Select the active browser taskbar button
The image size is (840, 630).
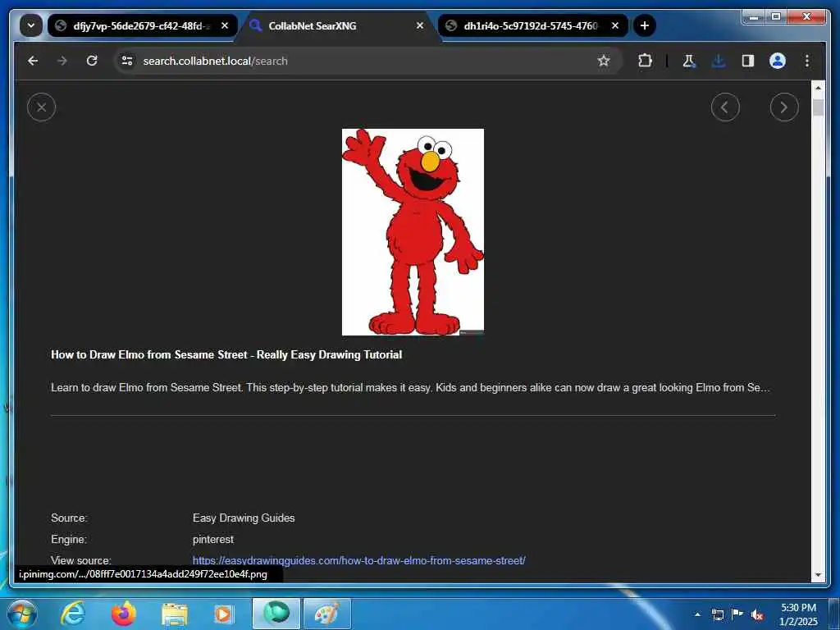(276, 614)
